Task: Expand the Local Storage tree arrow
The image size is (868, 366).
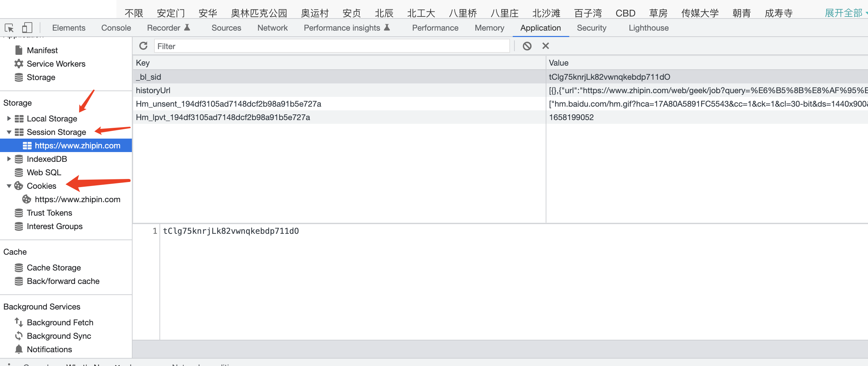Action: 9,119
